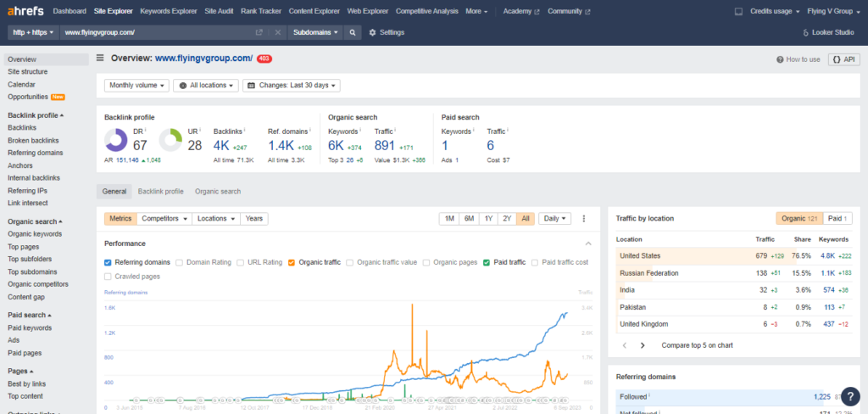Click the help question mark bubble
The width and height of the screenshot is (868, 414).
850,396
